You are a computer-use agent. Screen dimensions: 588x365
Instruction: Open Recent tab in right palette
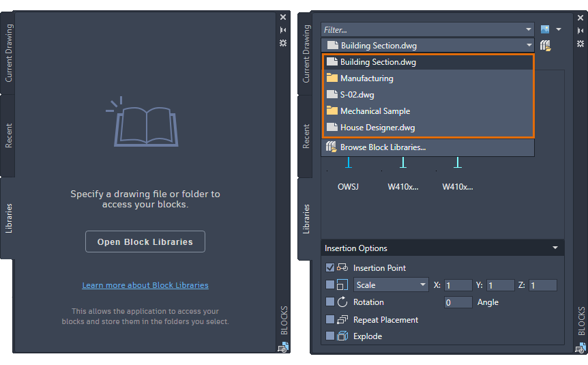click(306, 136)
